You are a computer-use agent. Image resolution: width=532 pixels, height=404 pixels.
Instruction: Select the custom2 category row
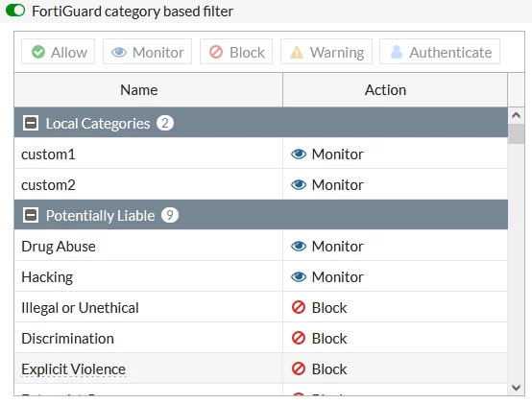point(261,184)
